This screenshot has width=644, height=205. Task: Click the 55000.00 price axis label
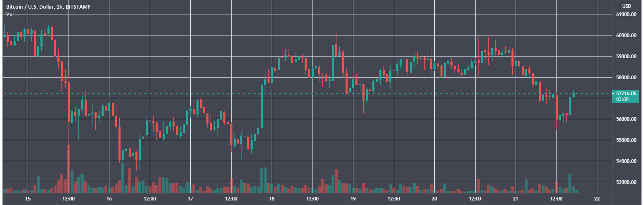pyautogui.click(x=625, y=140)
